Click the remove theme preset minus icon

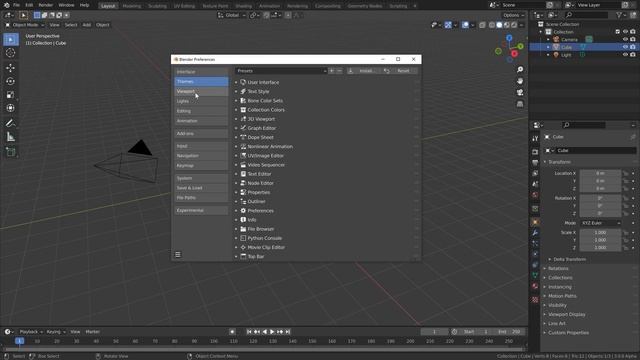click(339, 71)
